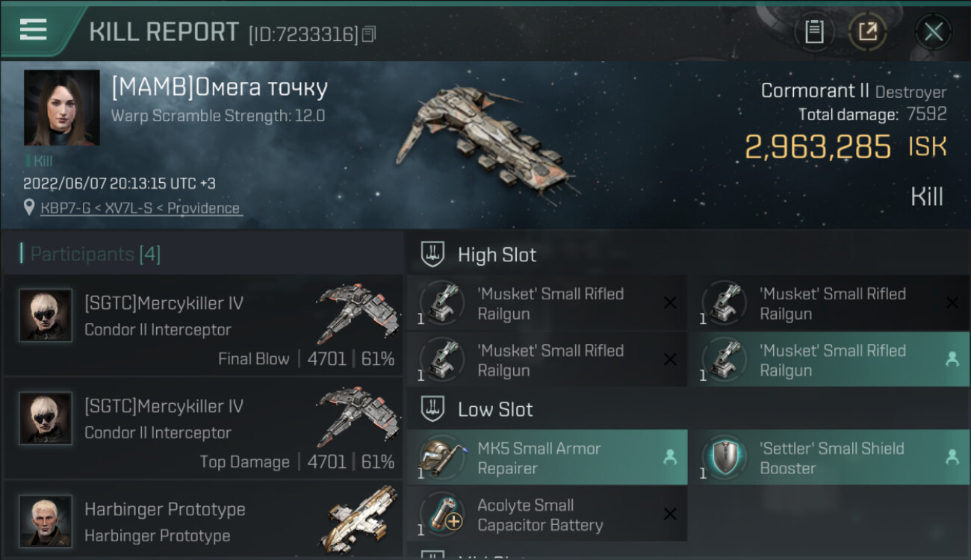Share the kill report externally

(867, 32)
